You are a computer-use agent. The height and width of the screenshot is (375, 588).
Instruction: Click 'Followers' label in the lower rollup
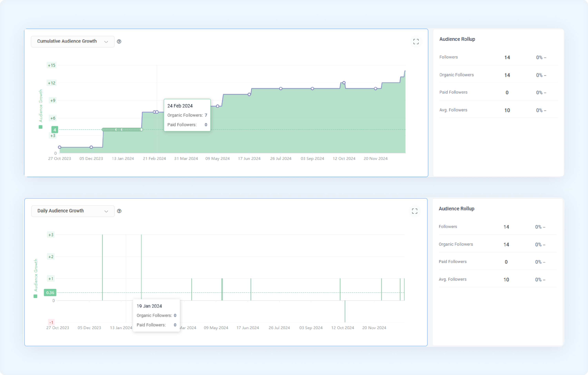point(448,227)
